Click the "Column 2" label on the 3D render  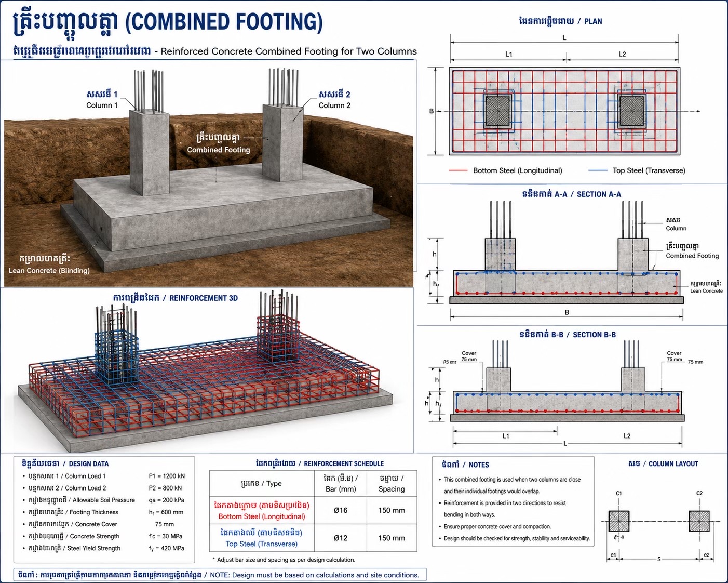pyautogui.click(x=334, y=105)
